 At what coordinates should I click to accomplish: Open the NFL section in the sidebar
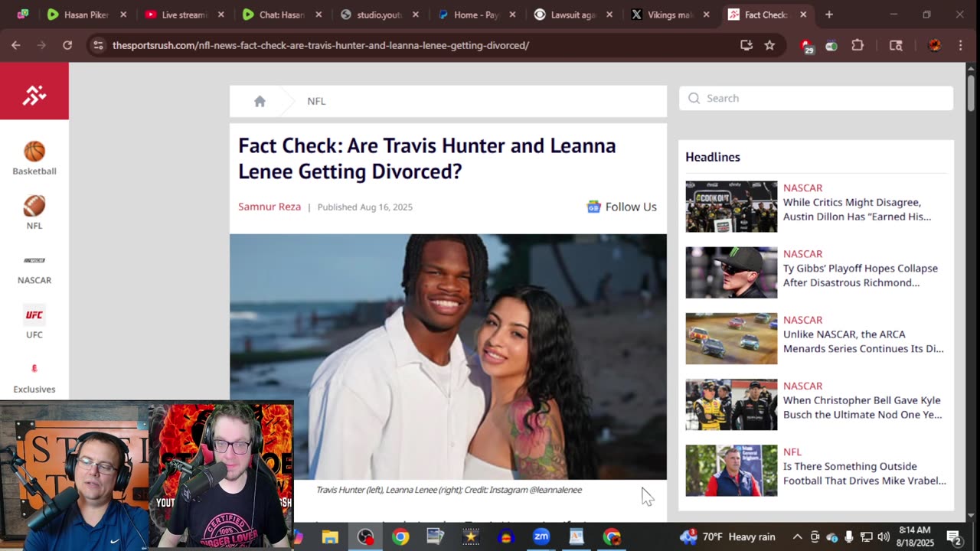point(34,214)
